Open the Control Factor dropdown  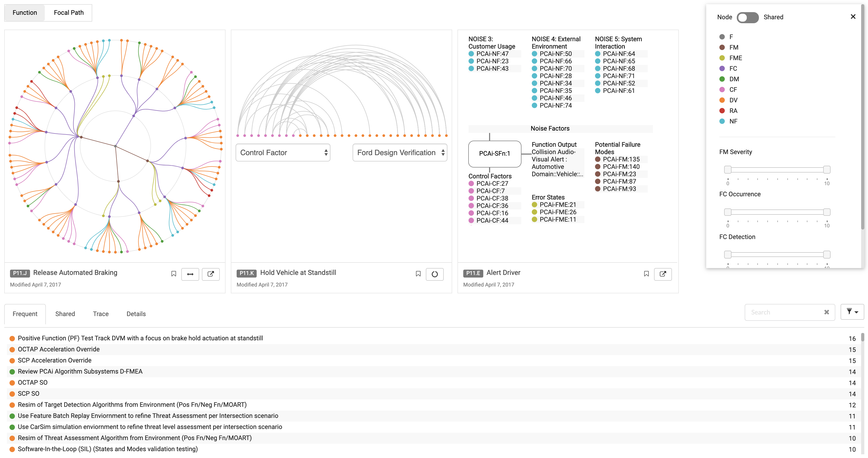[283, 152]
